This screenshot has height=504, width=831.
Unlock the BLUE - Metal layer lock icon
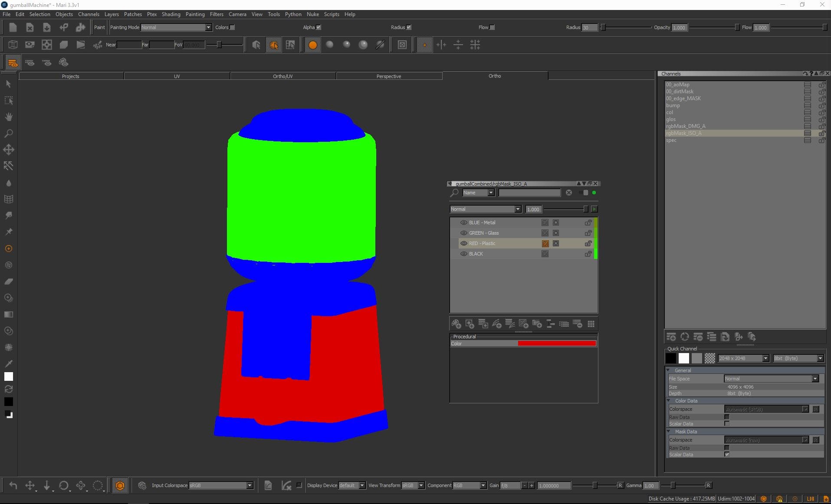[588, 223]
